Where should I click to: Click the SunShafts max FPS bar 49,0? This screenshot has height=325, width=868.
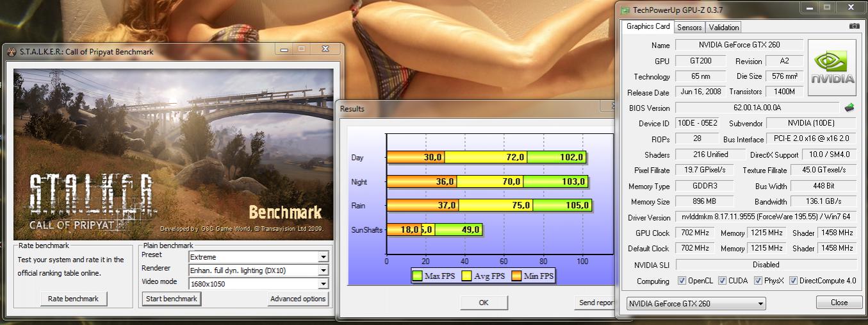[x=458, y=229]
